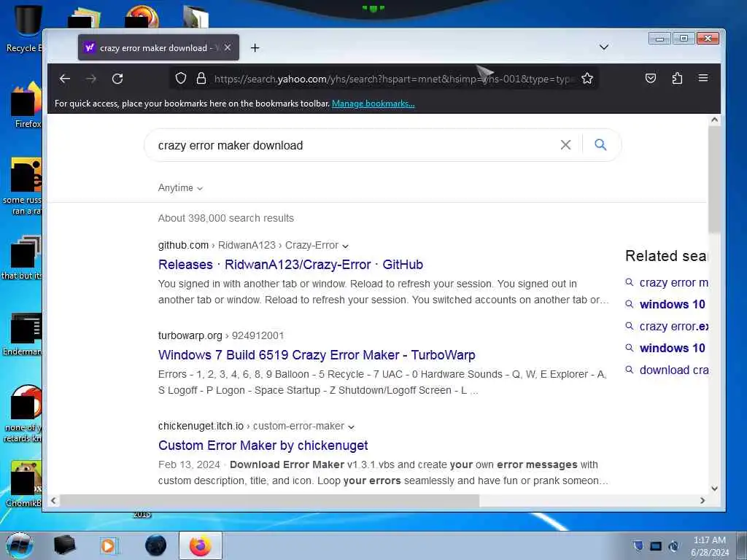The image size is (747, 560).
Task: Expand the chickenuget.itch.io result options chevron
Action: 351,427
